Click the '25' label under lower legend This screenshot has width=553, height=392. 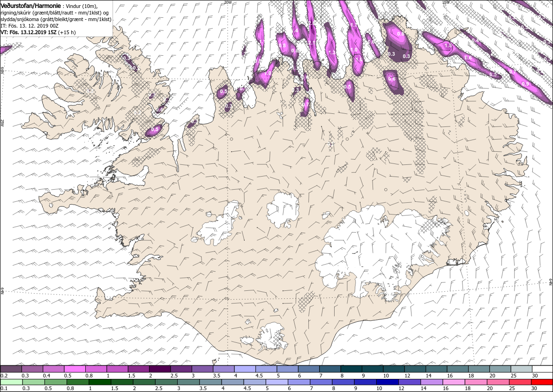(x=511, y=389)
